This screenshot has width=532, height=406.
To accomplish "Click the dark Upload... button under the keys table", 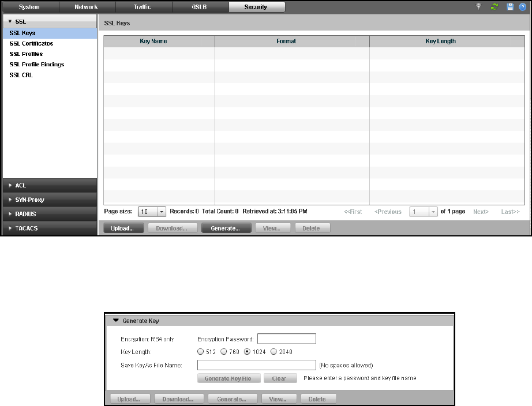I will [123, 228].
